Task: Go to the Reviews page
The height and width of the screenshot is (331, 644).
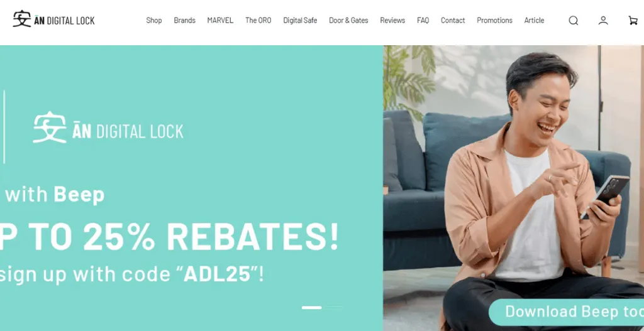Action: 392,20
